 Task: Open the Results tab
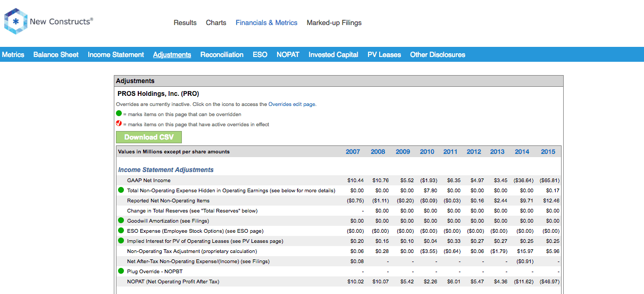click(185, 23)
